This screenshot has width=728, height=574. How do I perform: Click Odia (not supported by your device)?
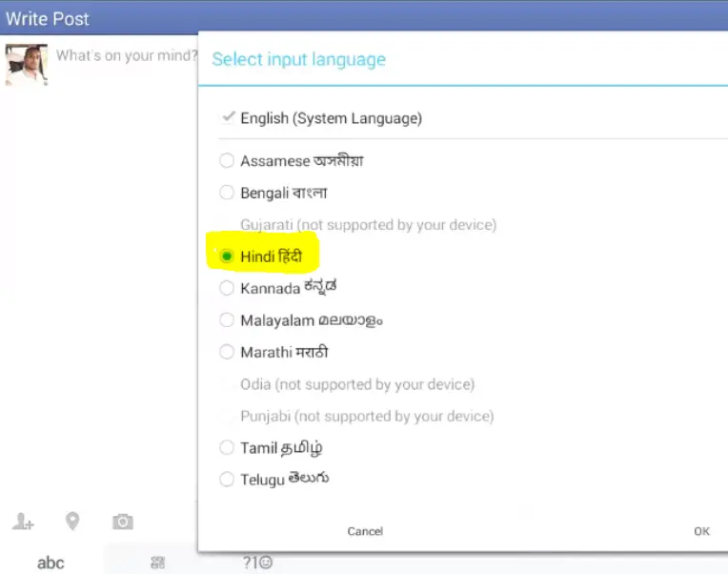(x=357, y=384)
